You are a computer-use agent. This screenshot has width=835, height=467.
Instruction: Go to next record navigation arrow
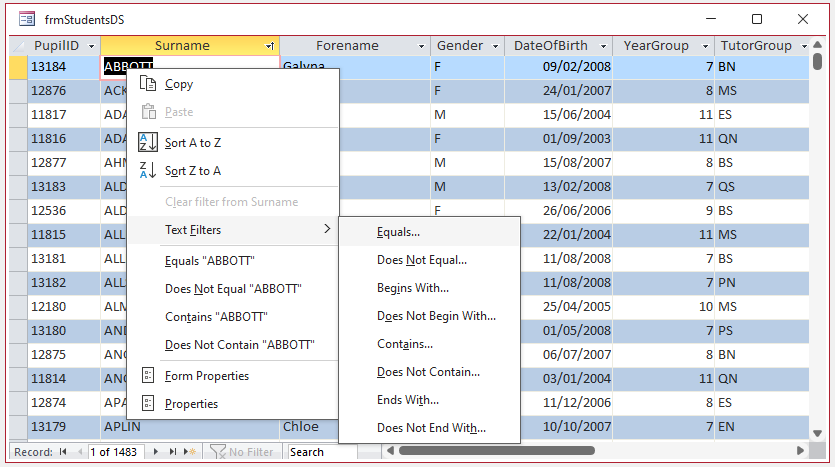(155, 452)
